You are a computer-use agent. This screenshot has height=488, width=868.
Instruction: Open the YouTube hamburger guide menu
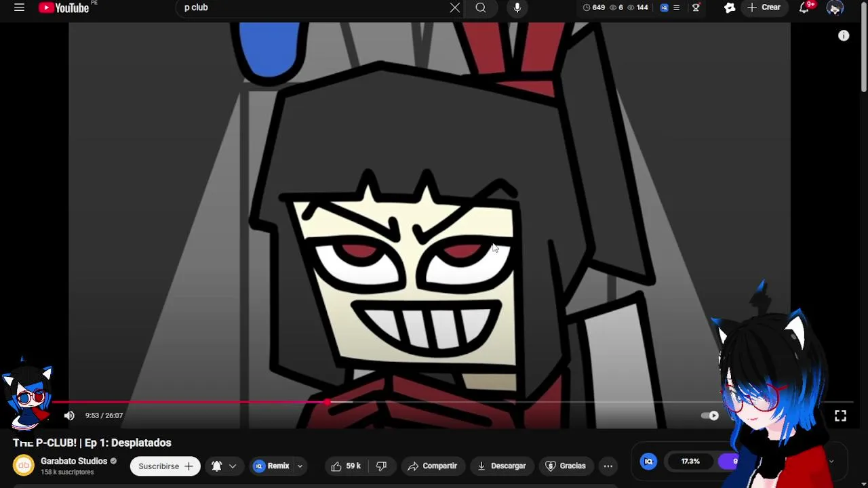19,7
